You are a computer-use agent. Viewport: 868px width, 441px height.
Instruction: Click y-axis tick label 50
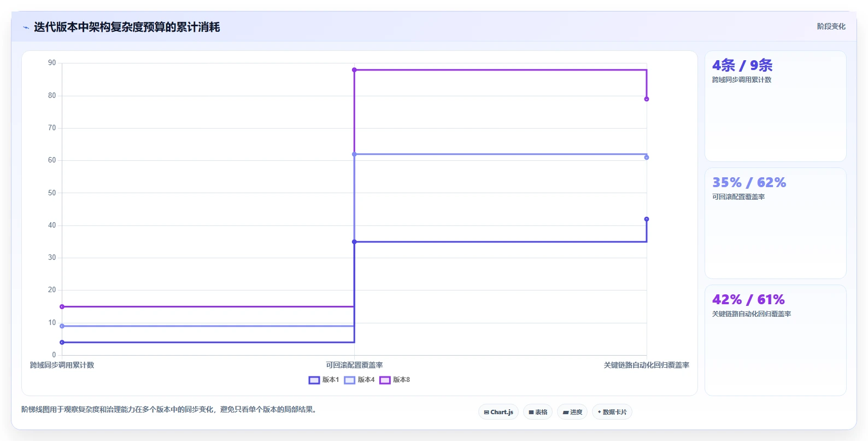click(x=52, y=193)
